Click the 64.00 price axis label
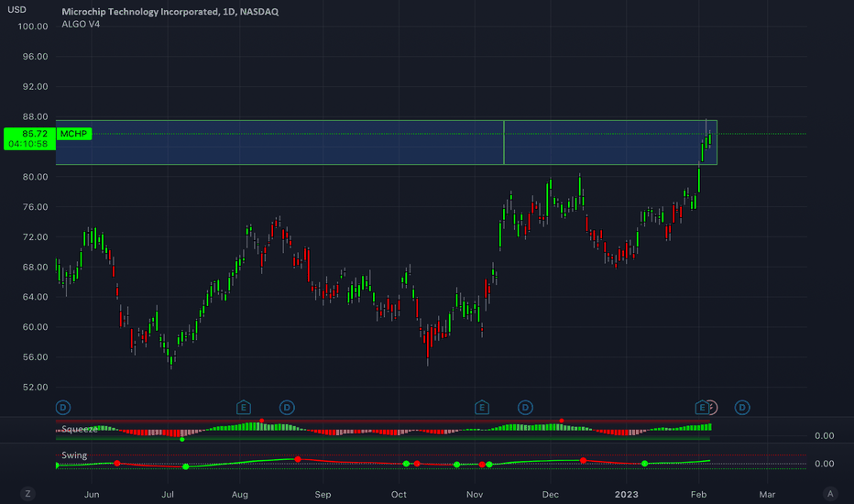The image size is (854, 504). click(x=36, y=297)
